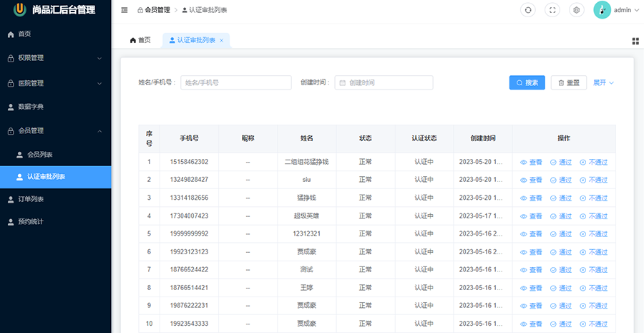The width and height of the screenshot is (644, 333).
Task: View row with phone 19923123123
Action: [531, 252]
